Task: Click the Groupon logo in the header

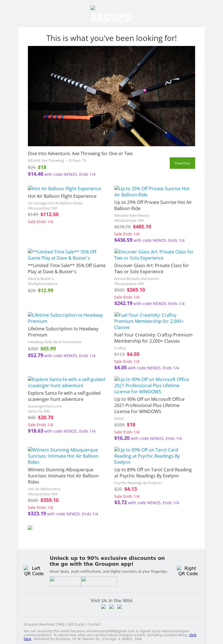Action: (x=111, y=14)
